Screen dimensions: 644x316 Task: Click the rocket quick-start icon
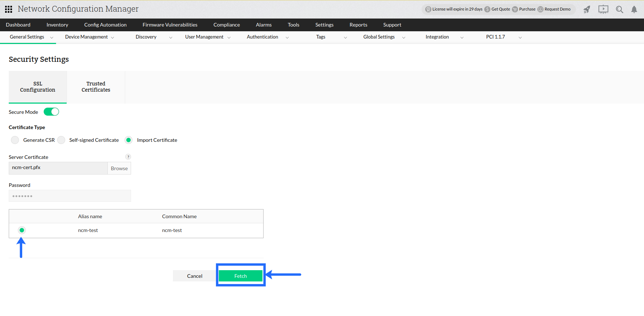coord(587,9)
